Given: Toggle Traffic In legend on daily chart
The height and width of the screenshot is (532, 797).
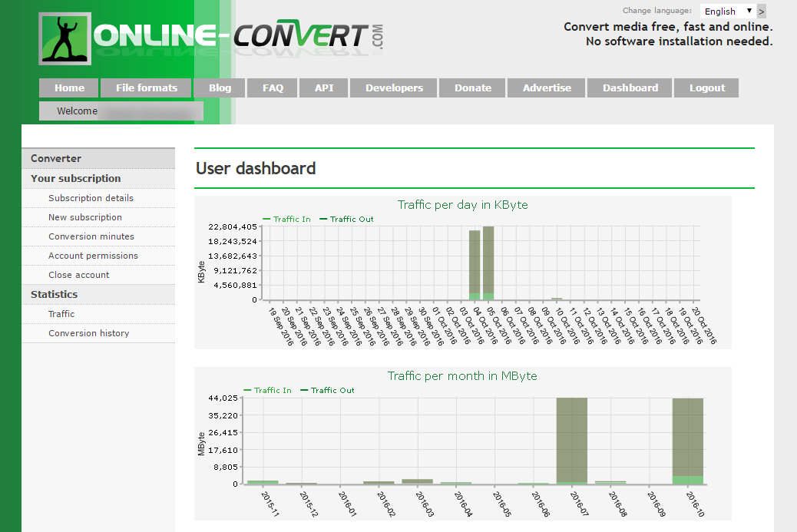Looking at the screenshot, I should (286, 219).
